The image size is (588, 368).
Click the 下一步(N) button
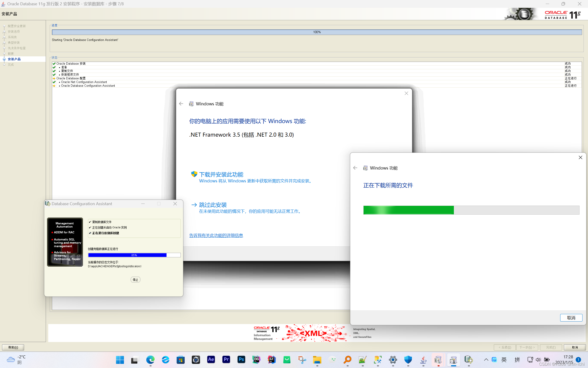tap(527, 347)
